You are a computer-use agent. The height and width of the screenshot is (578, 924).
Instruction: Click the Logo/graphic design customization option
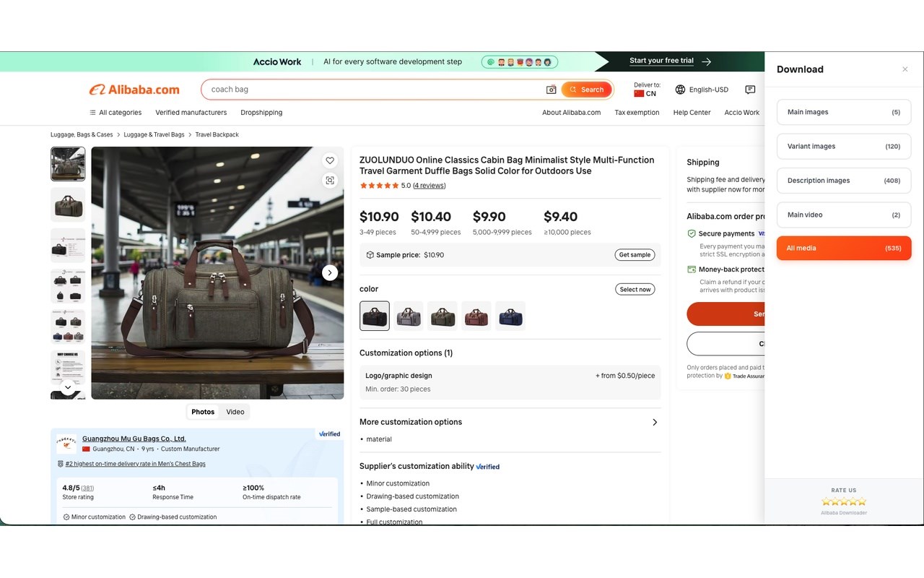coord(510,382)
